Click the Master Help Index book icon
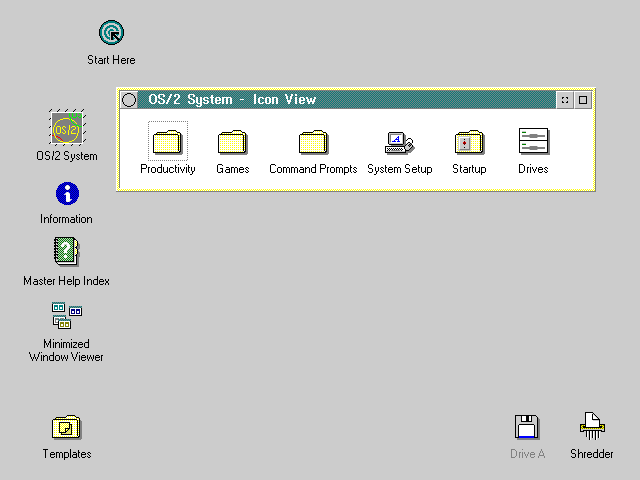Viewport: 640px width, 480px height. point(66,252)
